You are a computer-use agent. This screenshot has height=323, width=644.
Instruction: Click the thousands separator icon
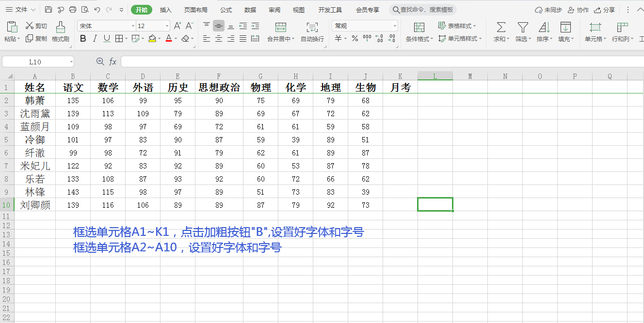pos(367,39)
